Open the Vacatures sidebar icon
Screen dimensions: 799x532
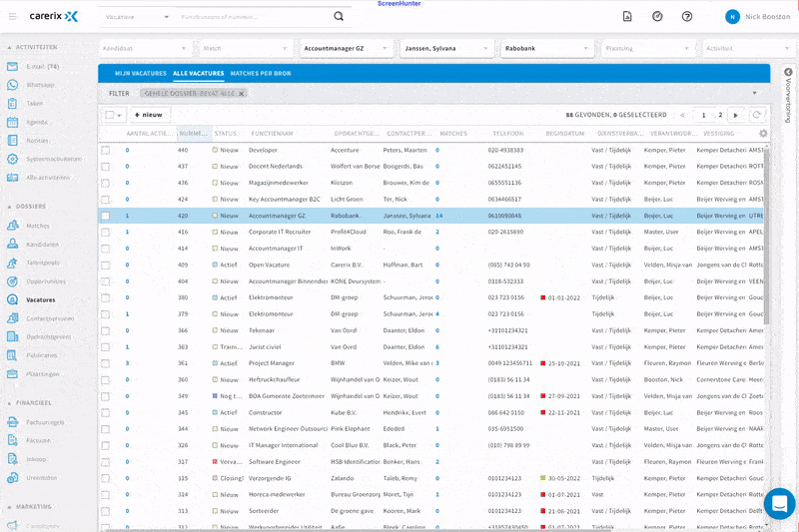point(12,299)
